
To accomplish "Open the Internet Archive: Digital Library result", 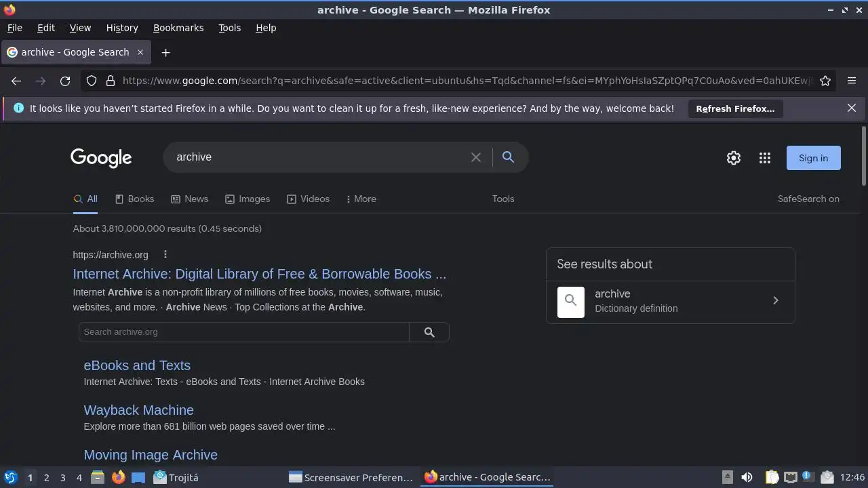I will tap(260, 274).
